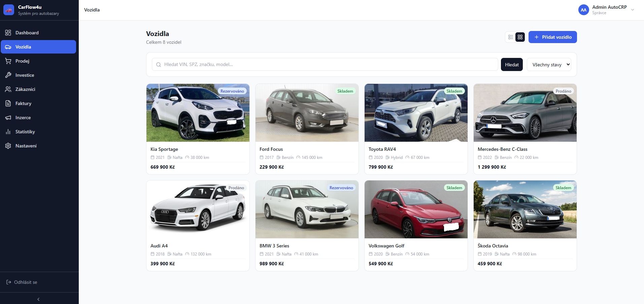Click Skladem badge on Ford Focus
The width and height of the screenshot is (644, 304).
(x=345, y=91)
